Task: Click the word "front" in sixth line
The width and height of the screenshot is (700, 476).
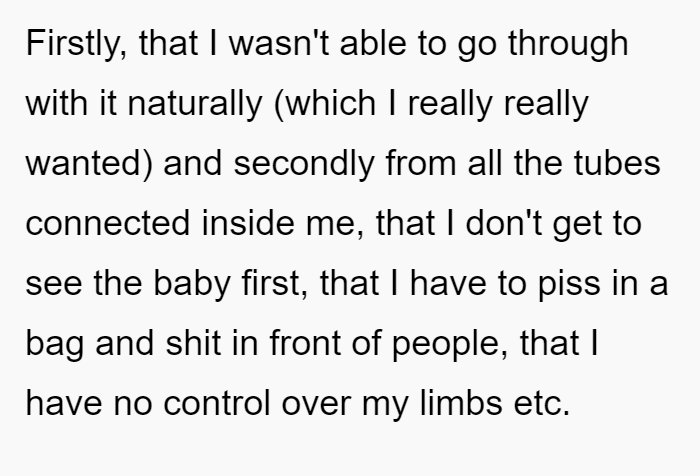Action: (x=305, y=343)
